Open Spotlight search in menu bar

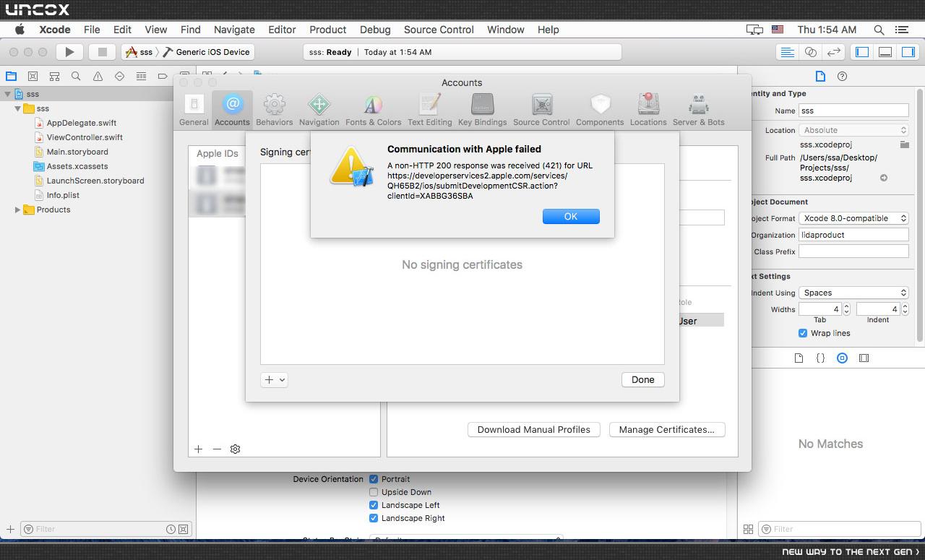point(879,30)
